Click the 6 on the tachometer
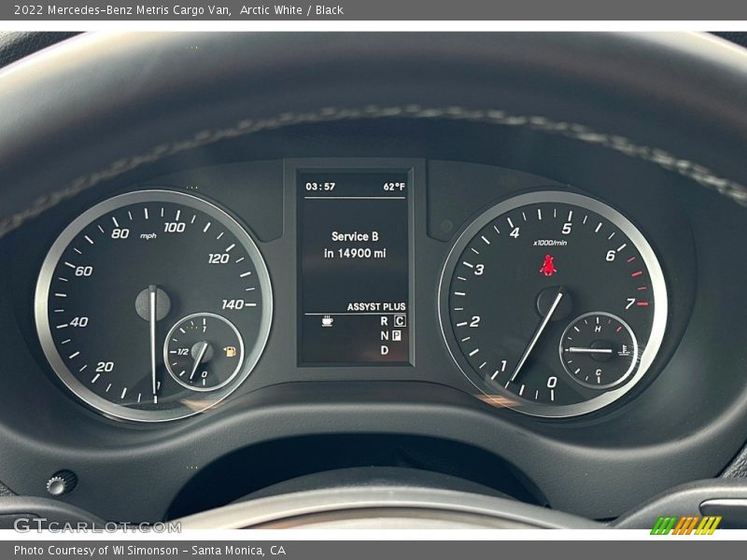747x560 pixels. coord(611,256)
